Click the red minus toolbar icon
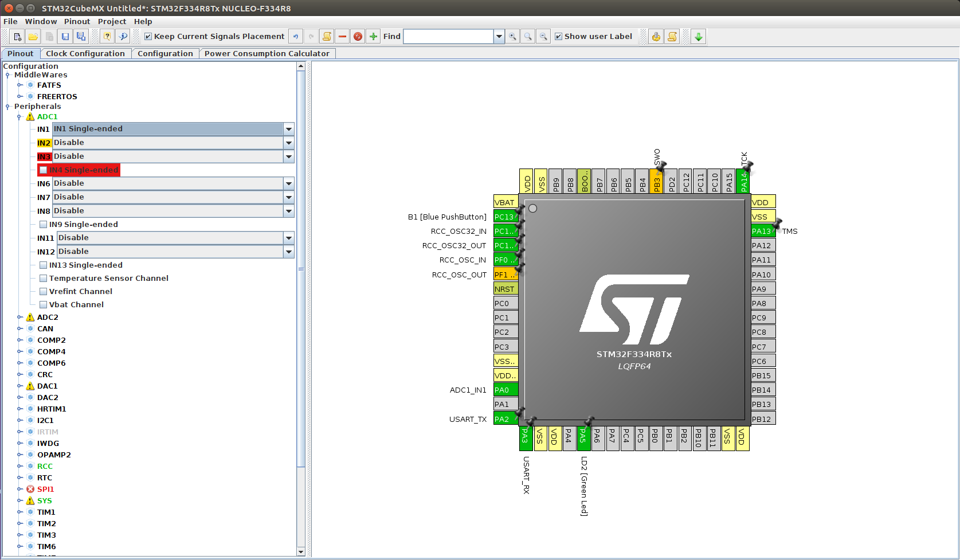 (342, 37)
